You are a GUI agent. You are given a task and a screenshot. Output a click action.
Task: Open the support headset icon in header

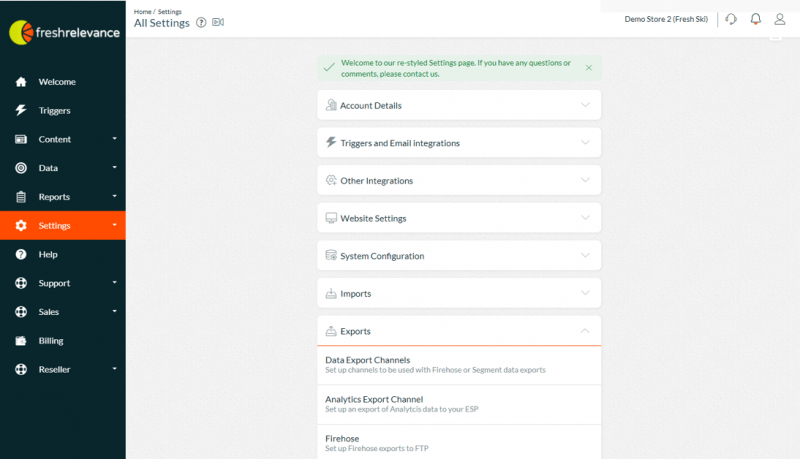coord(731,19)
